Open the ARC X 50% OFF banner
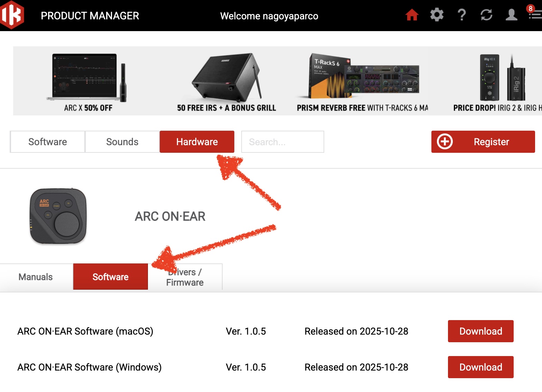Screen dimensions: 542x392 point(88,81)
